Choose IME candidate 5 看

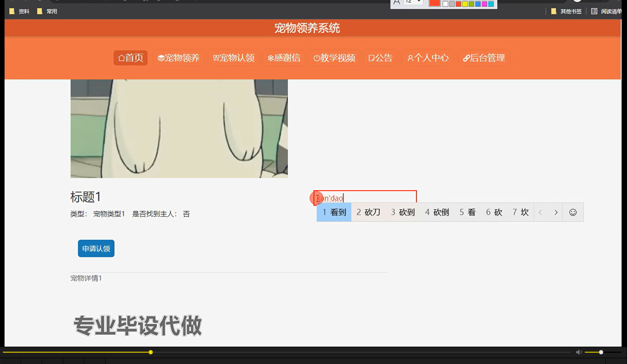click(467, 212)
